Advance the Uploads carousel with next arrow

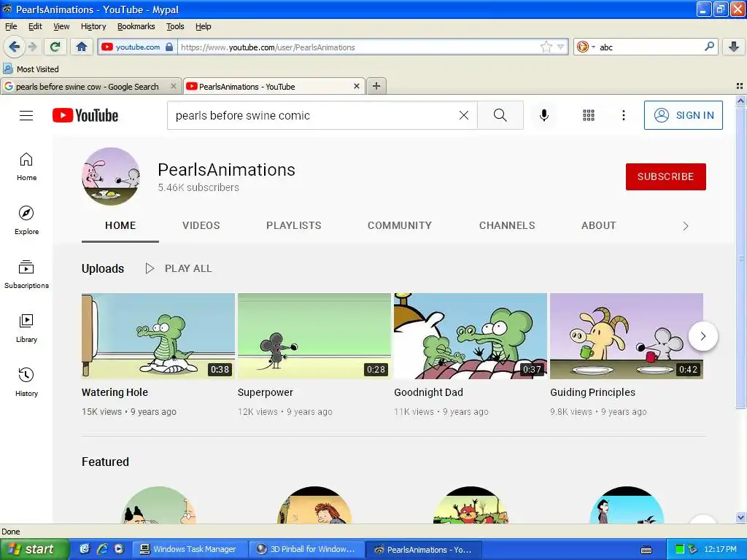(x=703, y=336)
